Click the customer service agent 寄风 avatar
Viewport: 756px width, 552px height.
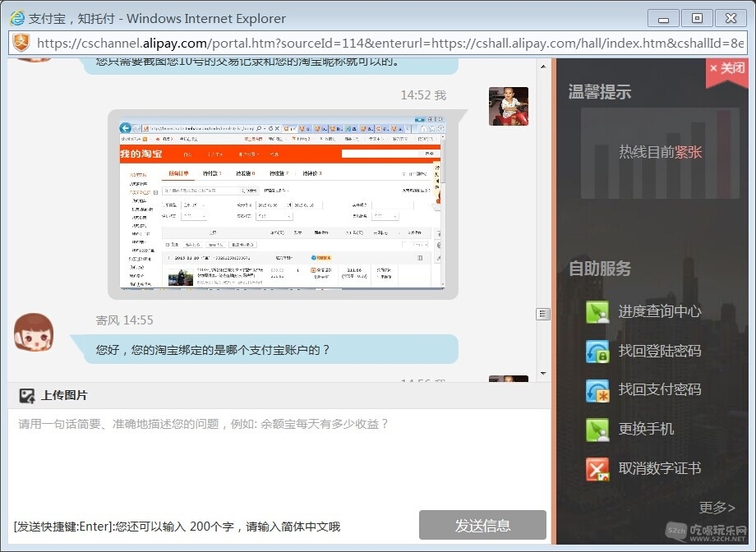pos(33,333)
